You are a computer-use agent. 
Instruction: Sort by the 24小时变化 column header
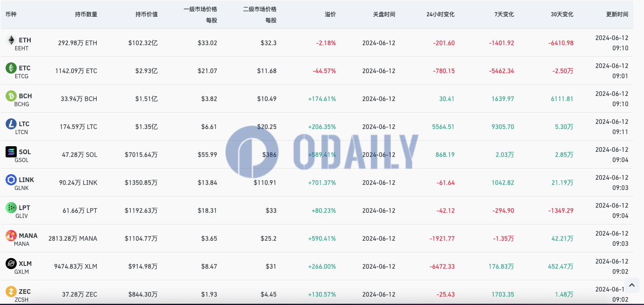(440, 14)
